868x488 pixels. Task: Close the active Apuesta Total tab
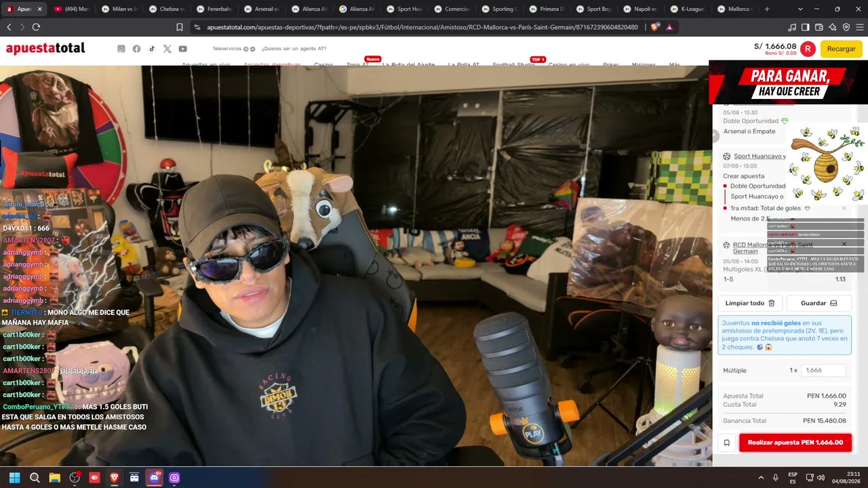tap(40, 9)
